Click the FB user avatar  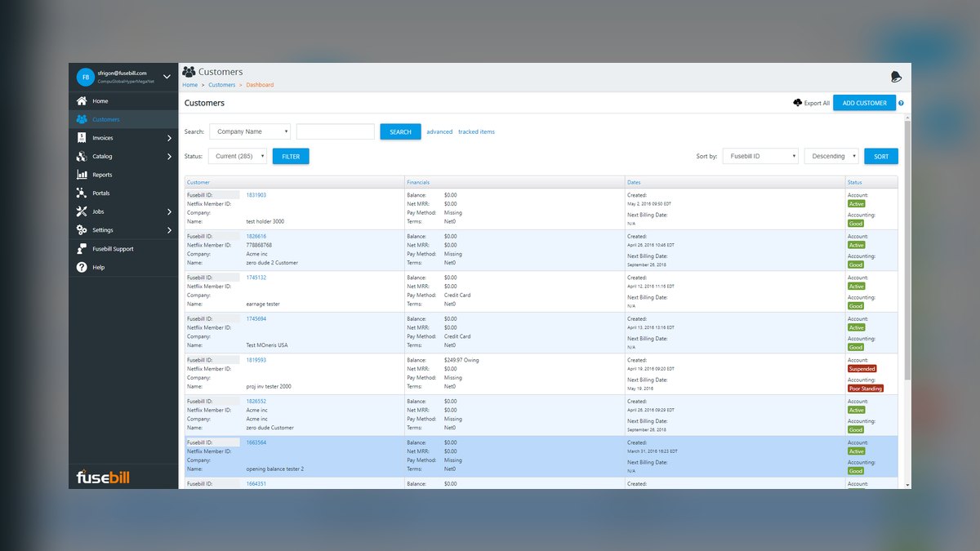coord(86,77)
